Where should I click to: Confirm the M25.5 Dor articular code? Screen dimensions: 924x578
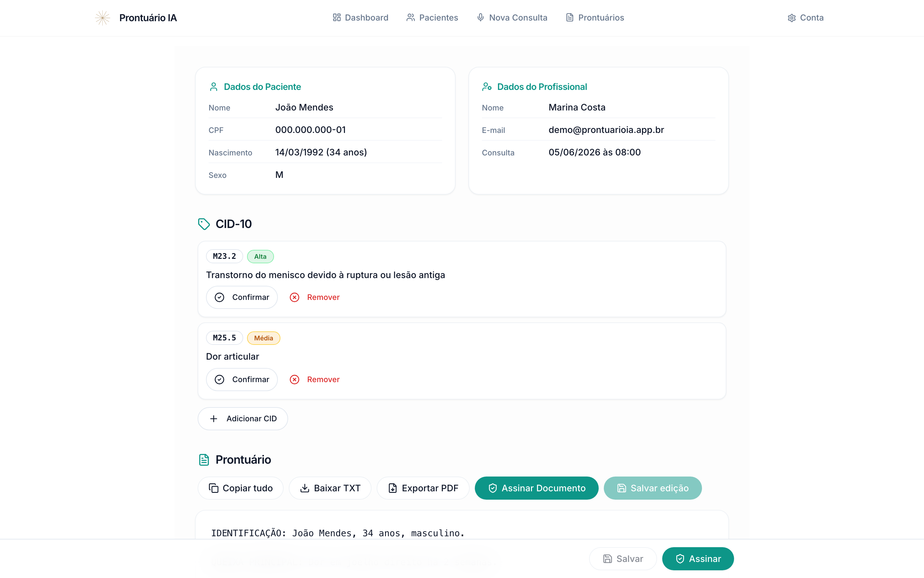click(x=242, y=380)
